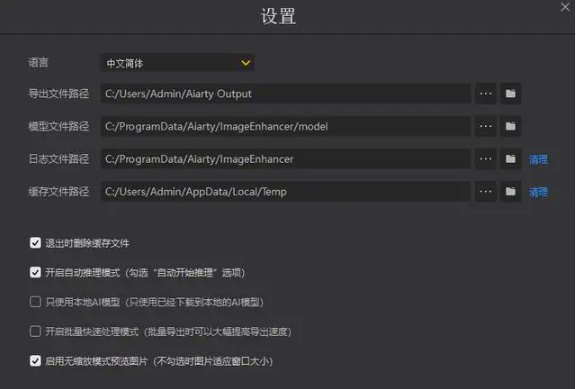This screenshot has width=576, height=389.
Task: Open folder for cache file path
Action: coord(511,192)
